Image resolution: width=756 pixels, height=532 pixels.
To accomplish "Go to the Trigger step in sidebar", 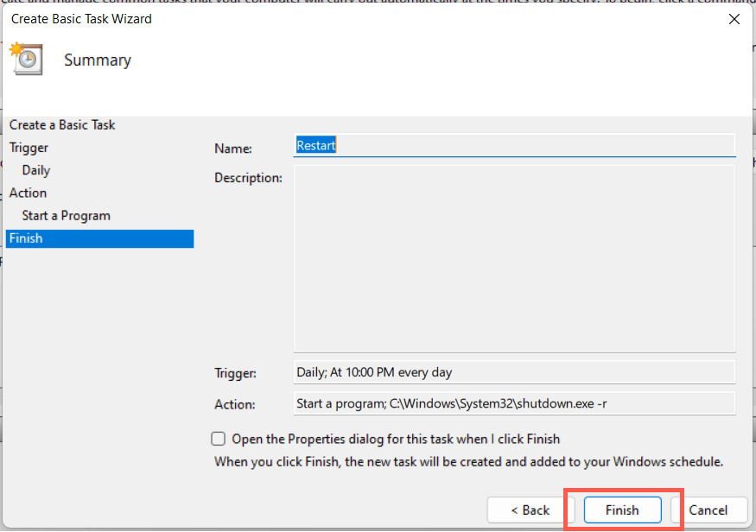I will coord(29,148).
